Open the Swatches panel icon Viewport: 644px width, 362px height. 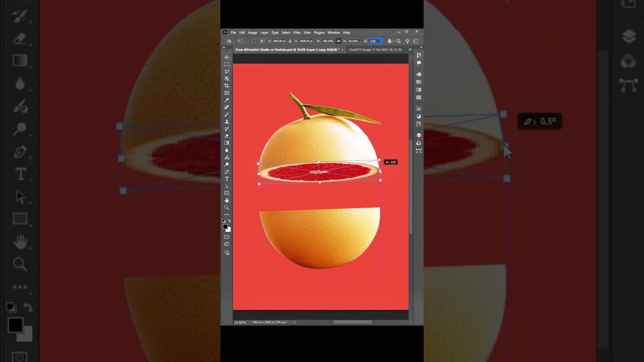419,82
